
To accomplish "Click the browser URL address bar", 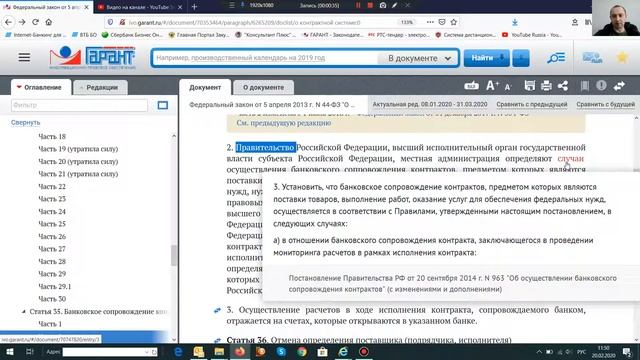I will 261,22.
